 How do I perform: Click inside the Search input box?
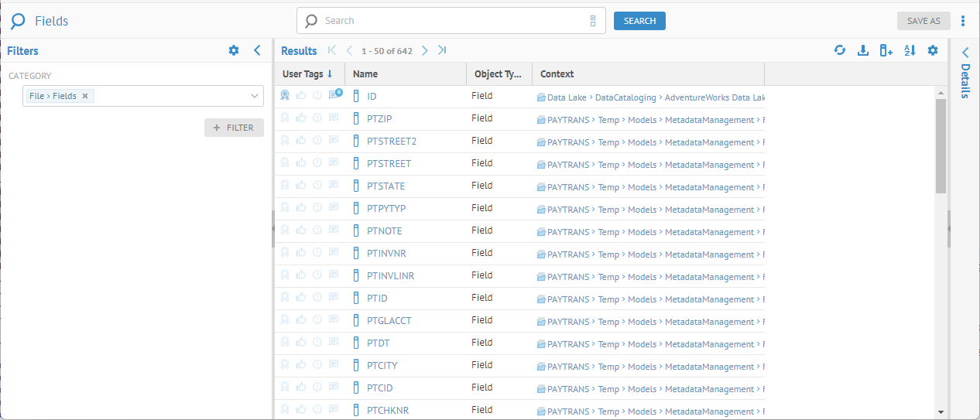pyautogui.click(x=449, y=21)
